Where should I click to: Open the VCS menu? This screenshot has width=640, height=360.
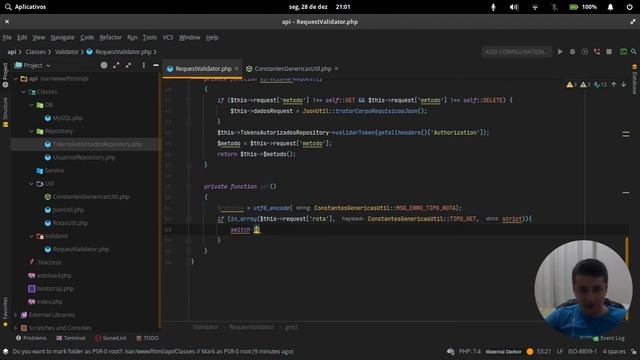click(168, 37)
